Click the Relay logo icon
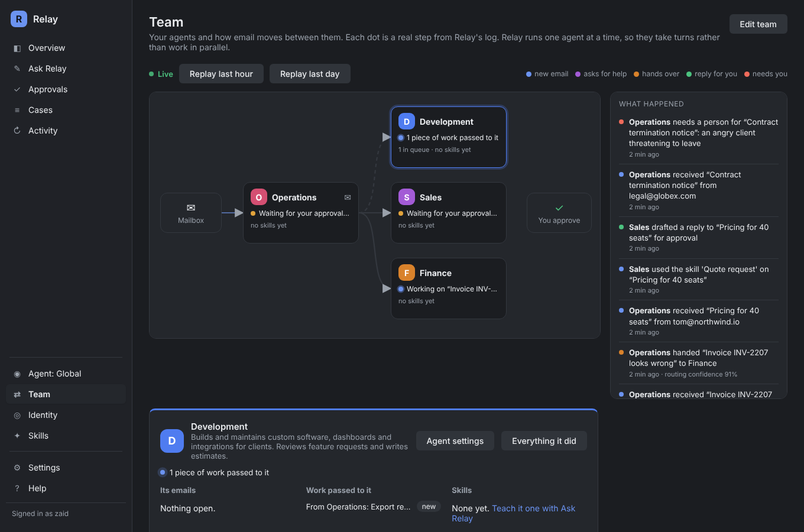The width and height of the screenshot is (804, 532). click(x=19, y=19)
